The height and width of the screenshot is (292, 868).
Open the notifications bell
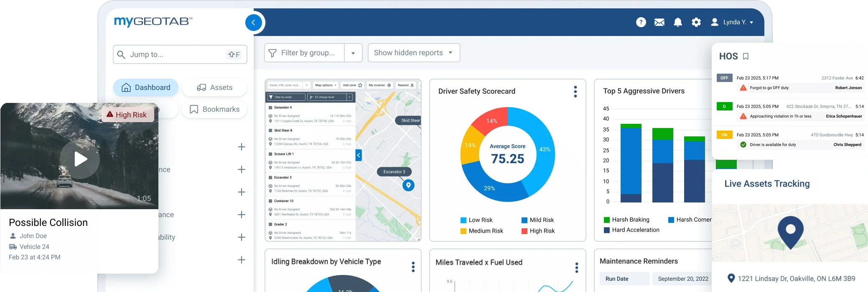tap(677, 22)
